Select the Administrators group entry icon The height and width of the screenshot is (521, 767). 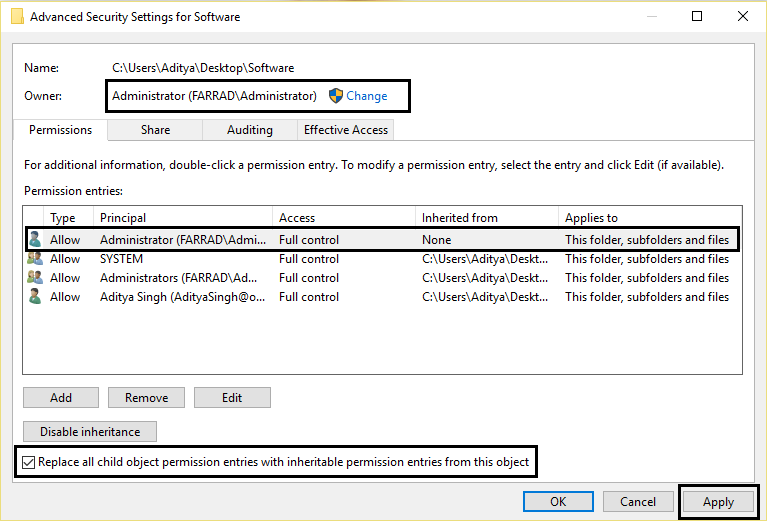(x=36, y=278)
